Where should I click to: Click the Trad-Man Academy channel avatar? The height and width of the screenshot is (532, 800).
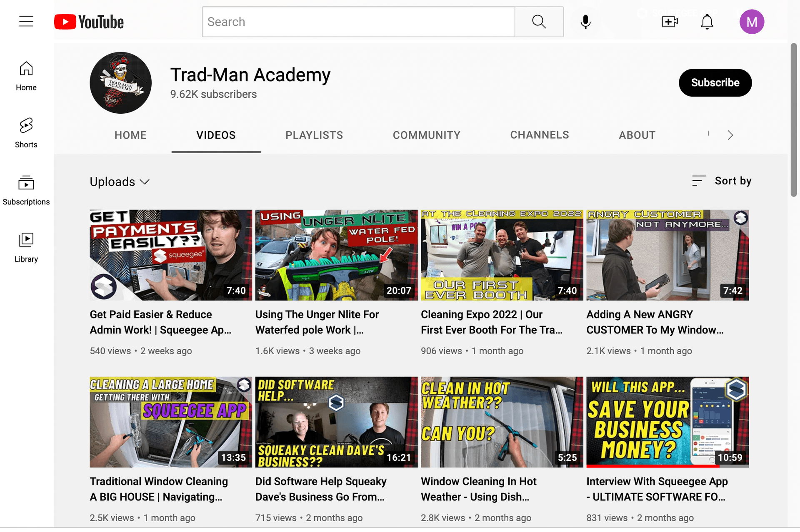point(120,83)
